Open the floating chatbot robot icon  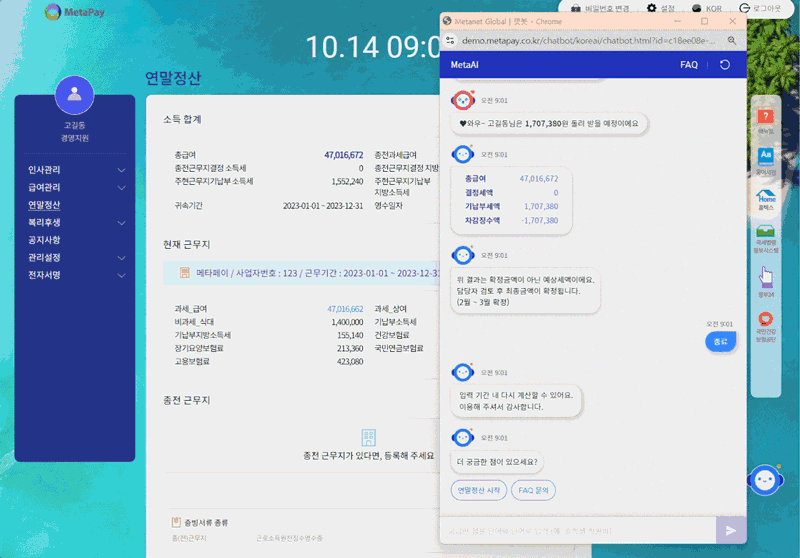(x=765, y=481)
